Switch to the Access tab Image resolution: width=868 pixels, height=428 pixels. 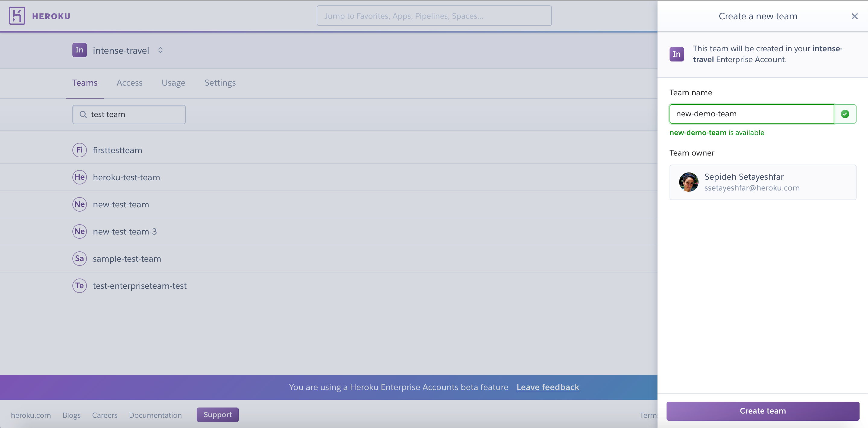pyautogui.click(x=129, y=83)
